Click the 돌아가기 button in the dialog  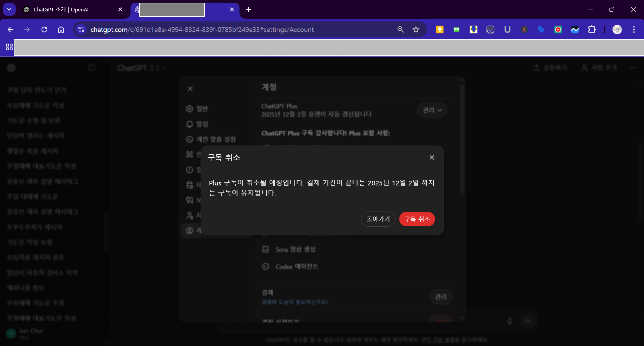click(378, 219)
